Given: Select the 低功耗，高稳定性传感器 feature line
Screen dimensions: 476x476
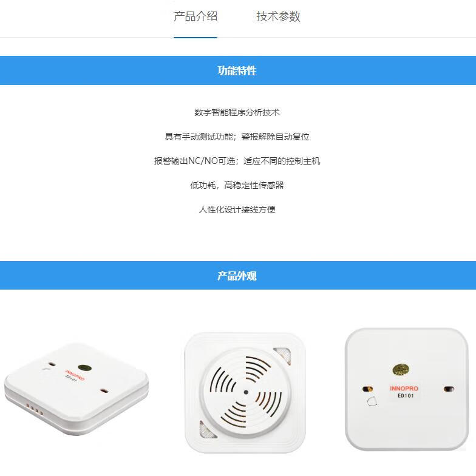Looking at the screenshot, I should [x=237, y=185].
